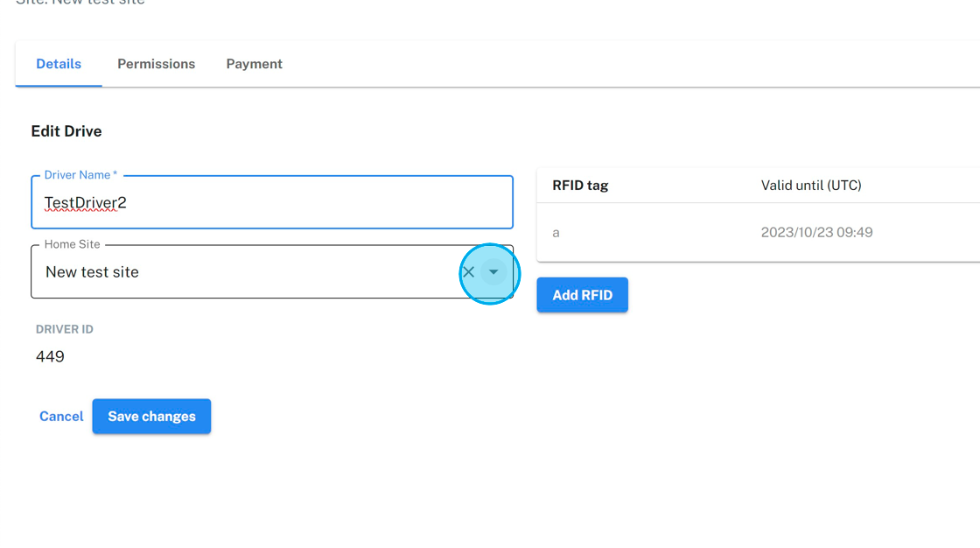Screen dimensions: 980x548
Task: Click the Home Site field label
Action: click(72, 244)
